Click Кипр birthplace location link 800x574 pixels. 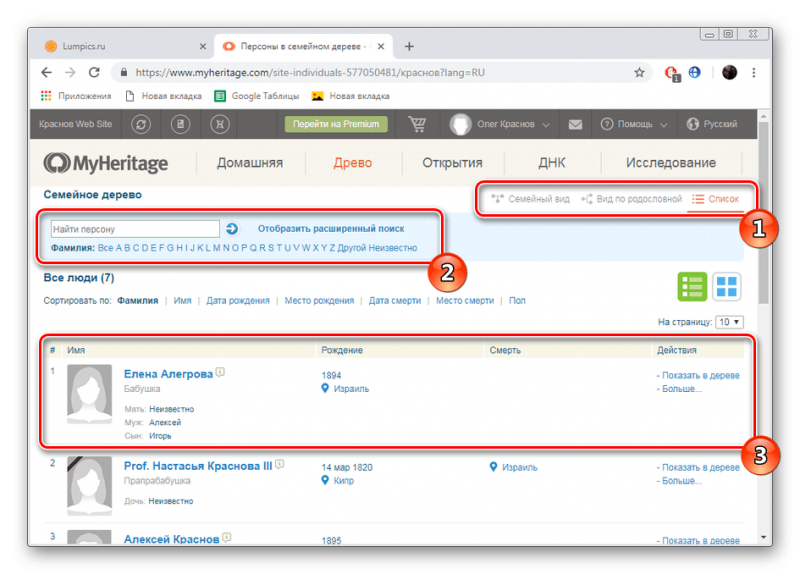pos(343,481)
